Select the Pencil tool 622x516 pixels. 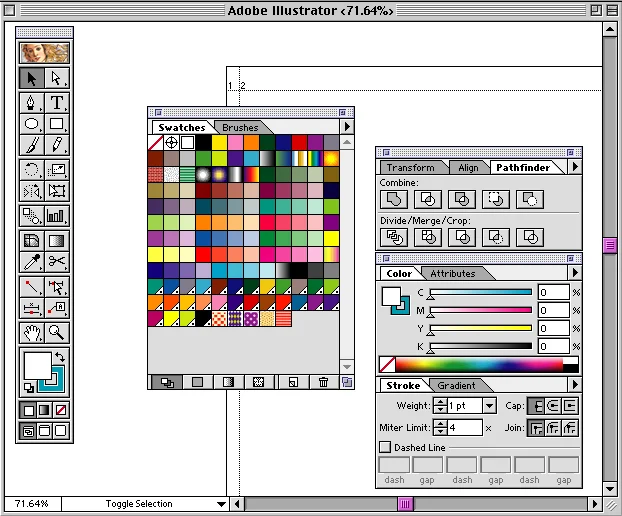pyautogui.click(x=56, y=145)
